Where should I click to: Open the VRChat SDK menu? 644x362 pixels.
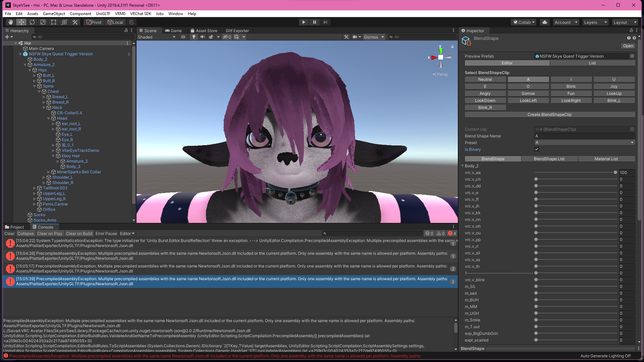click(141, 14)
